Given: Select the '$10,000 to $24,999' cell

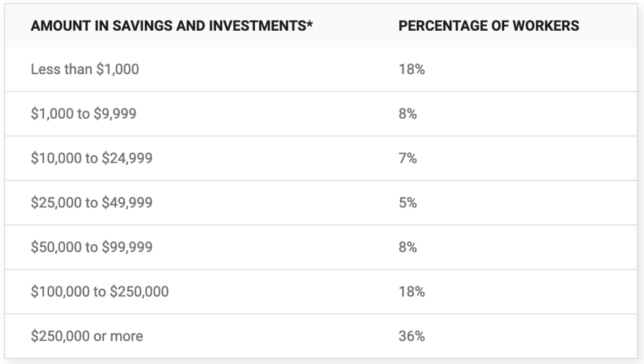Looking at the screenshot, I should pos(91,158).
